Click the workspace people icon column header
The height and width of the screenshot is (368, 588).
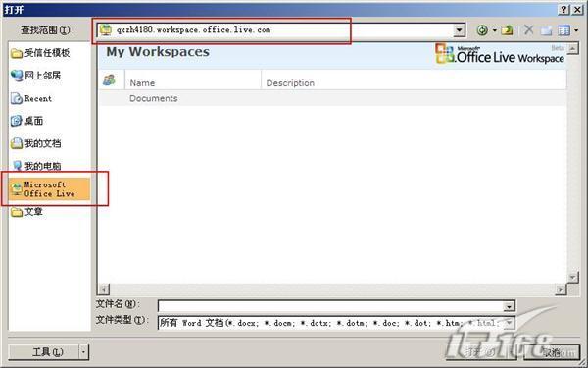(109, 79)
